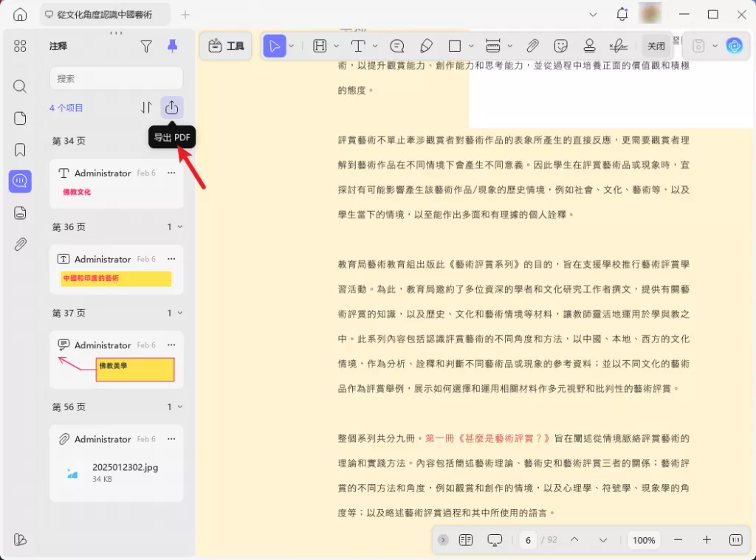756x560 pixels.
Task: Switch to the 從文化角度認識中國藝術 document tab
Action: (x=106, y=15)
